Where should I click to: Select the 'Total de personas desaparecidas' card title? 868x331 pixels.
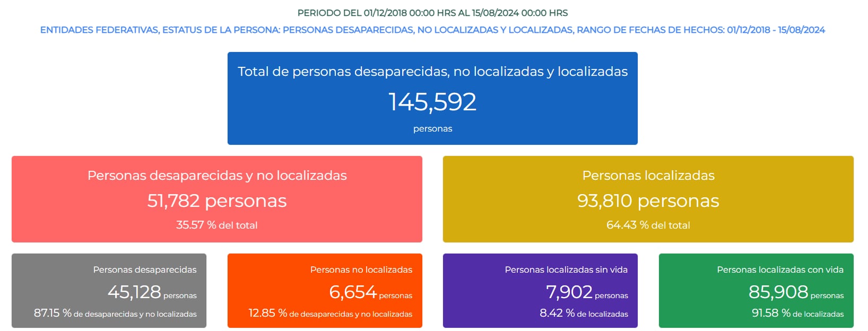pos(432,72)
